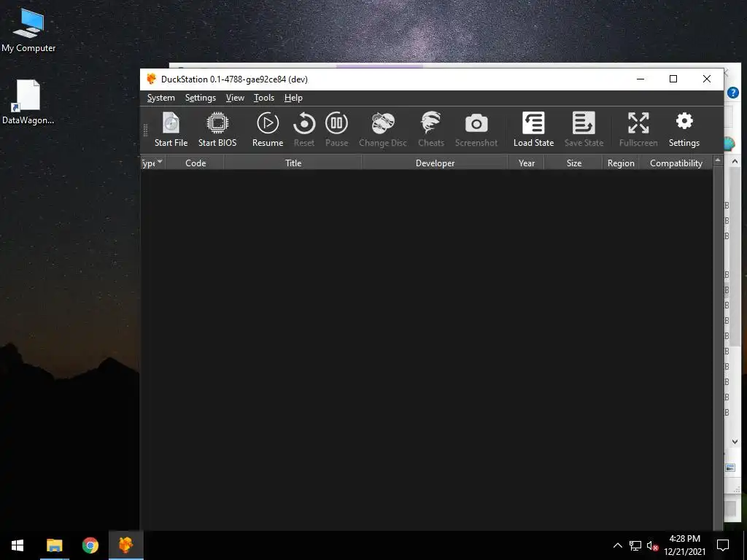Click the muted volume tray icon
The width and height of the screenshot is (747, 560).
click(x=652, y=545)
